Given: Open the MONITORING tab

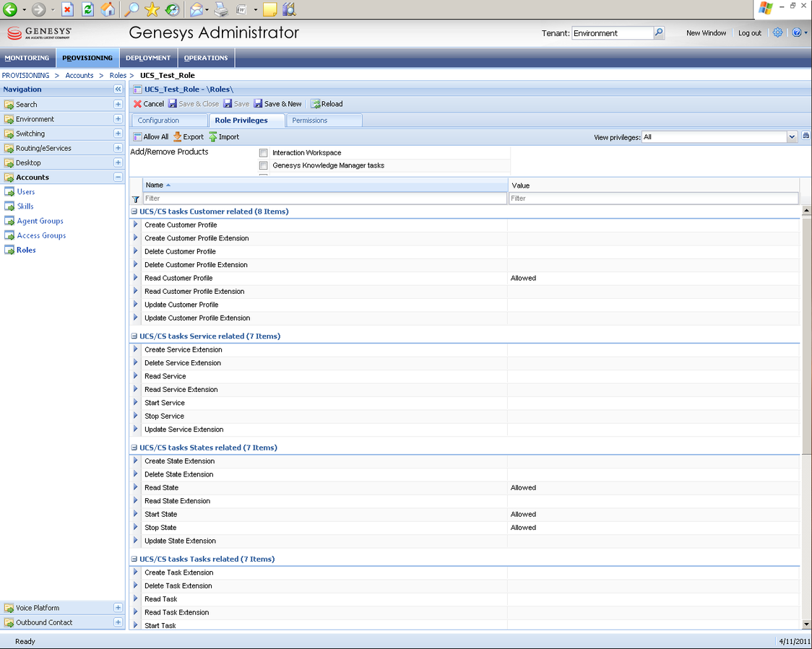Looking at the screenshot, I should 27,58.
